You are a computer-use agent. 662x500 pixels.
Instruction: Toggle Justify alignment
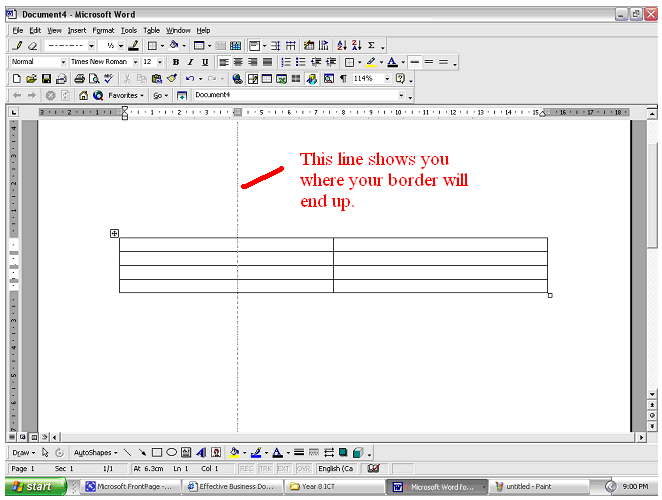click(x=267, y=62)
